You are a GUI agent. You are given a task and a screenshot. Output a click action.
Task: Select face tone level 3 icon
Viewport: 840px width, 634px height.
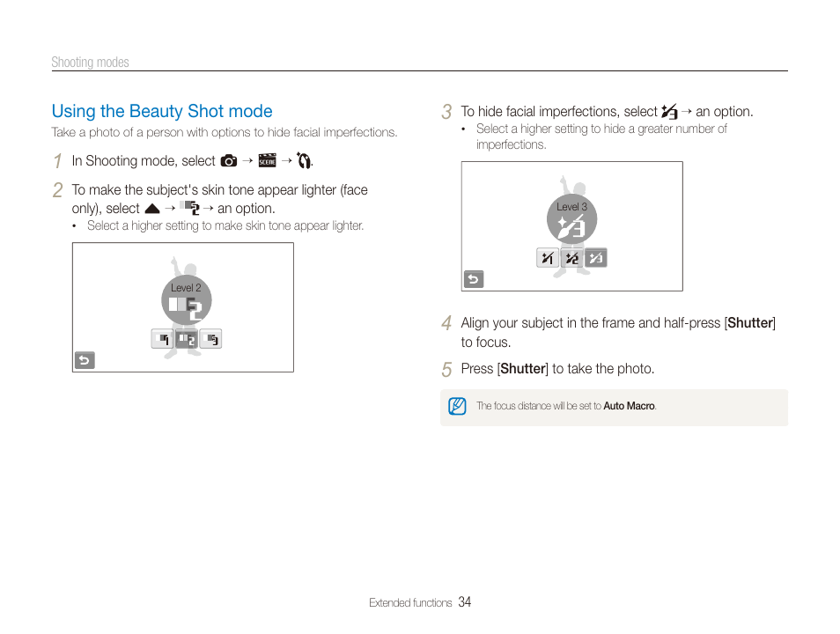pyautogui.click(x=211, y=339)
